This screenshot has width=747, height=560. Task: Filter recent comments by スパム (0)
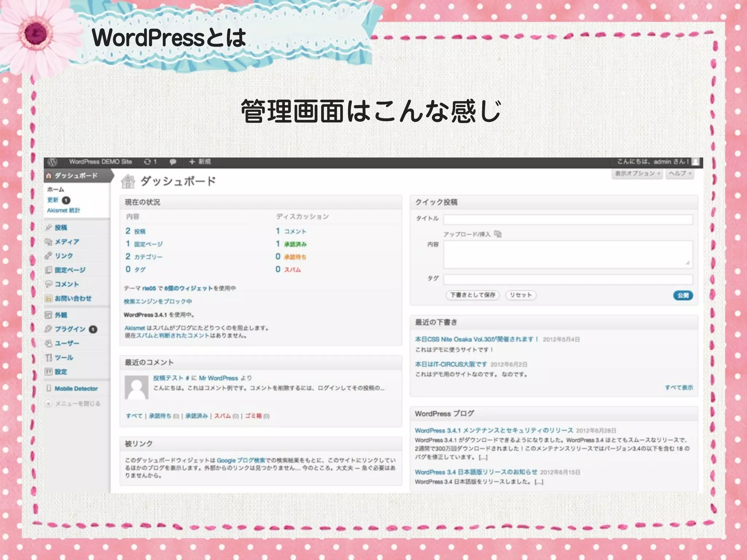click(x=226, y=416)
